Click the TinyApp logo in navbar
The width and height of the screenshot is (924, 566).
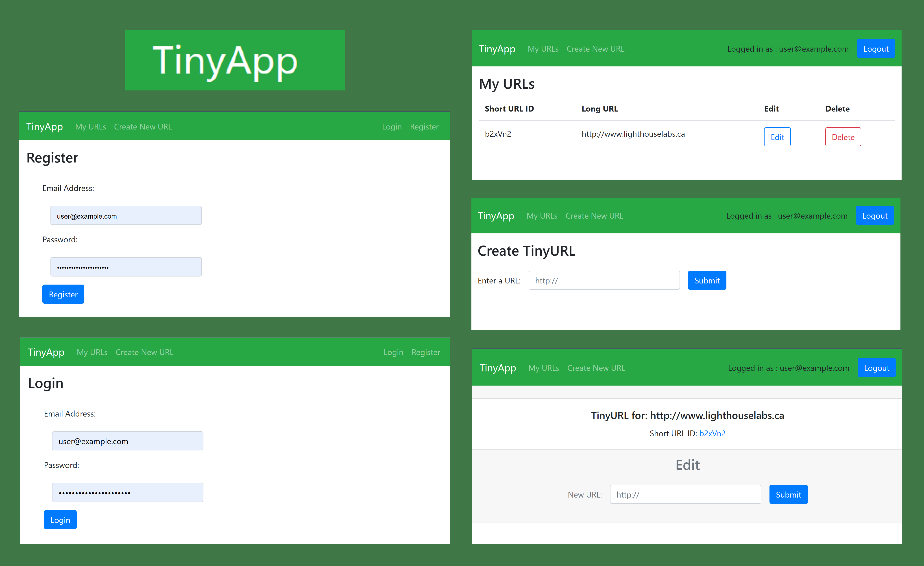coord(44,126)
